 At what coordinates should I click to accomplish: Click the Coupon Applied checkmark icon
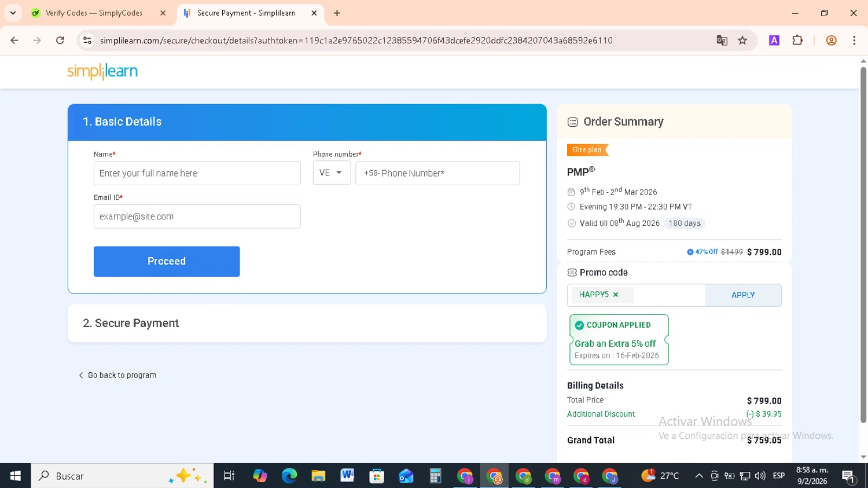click(579, 325)
